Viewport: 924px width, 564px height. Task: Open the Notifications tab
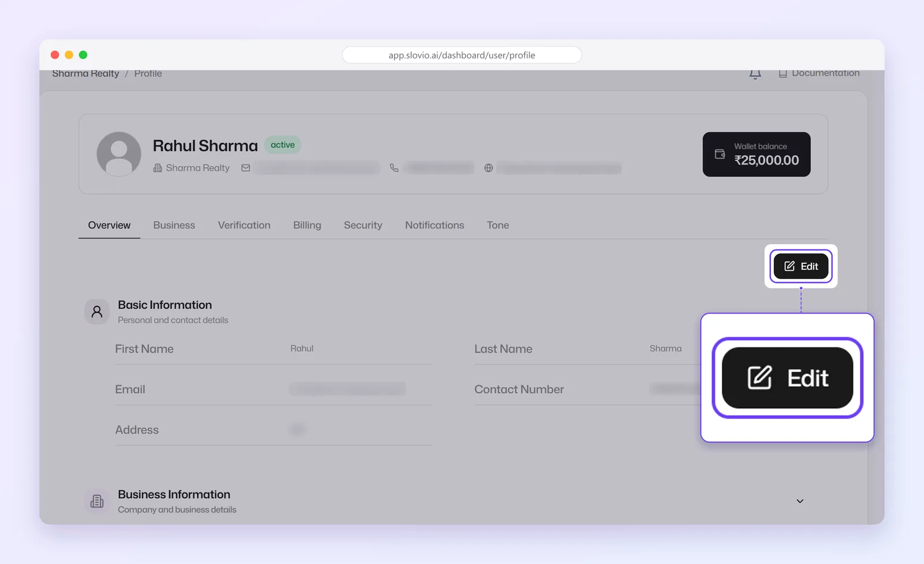click(x=434, y=225)
